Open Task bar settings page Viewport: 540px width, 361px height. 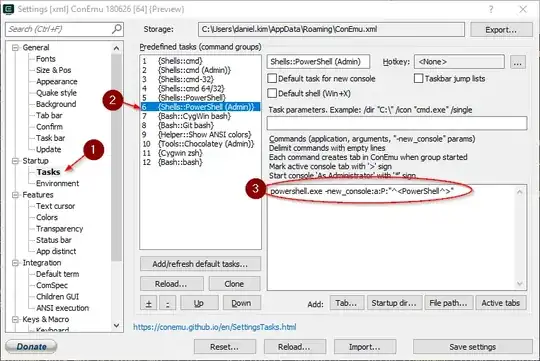[51, 138]
